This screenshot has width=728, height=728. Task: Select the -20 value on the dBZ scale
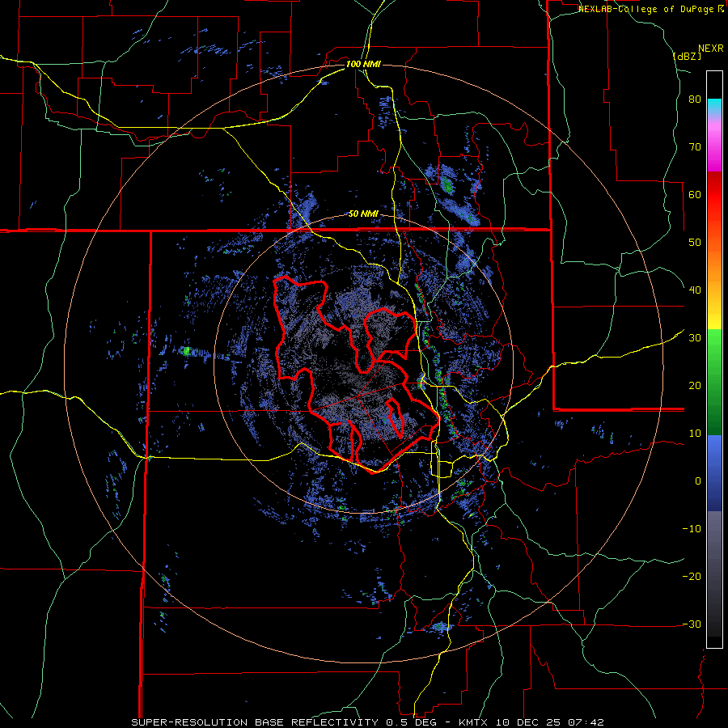pyautogui.click(x=692, y=576)
